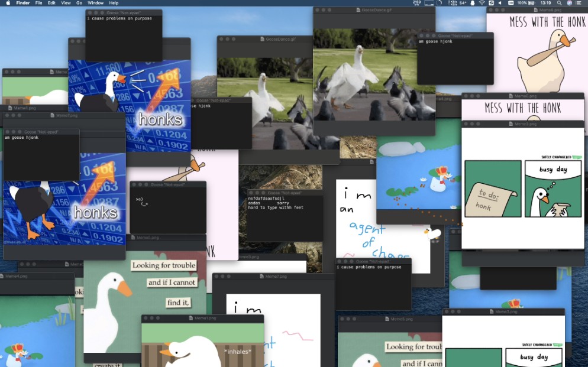Click the ASCII duck drawing in the notepad

pos(142,202)
